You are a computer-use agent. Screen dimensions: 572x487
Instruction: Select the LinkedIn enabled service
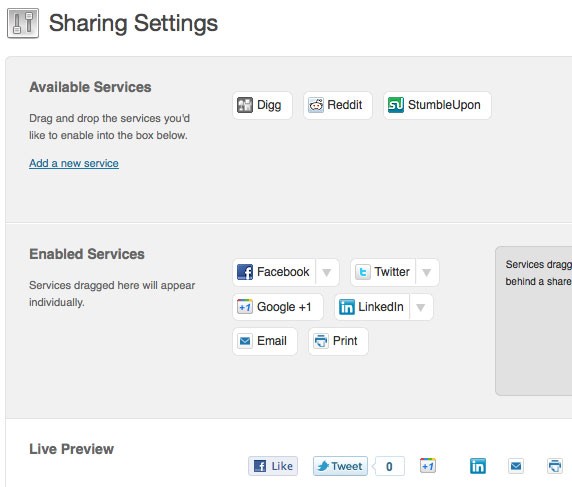pyautogui.click(x=372, y=307)
